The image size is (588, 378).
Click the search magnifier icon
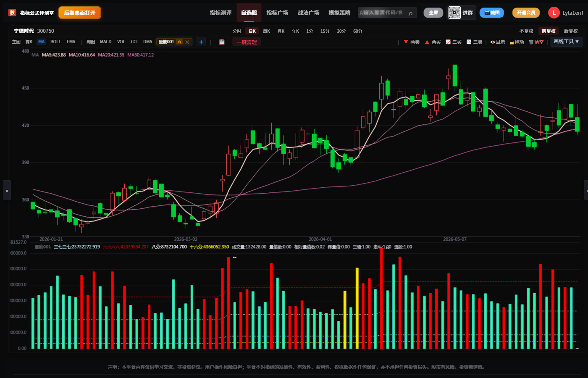(410, 13)
